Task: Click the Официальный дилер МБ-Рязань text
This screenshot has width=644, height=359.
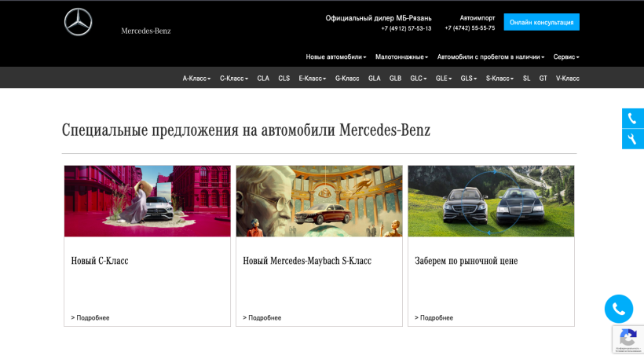Action: pyautogui.click(x=379, y=18)
